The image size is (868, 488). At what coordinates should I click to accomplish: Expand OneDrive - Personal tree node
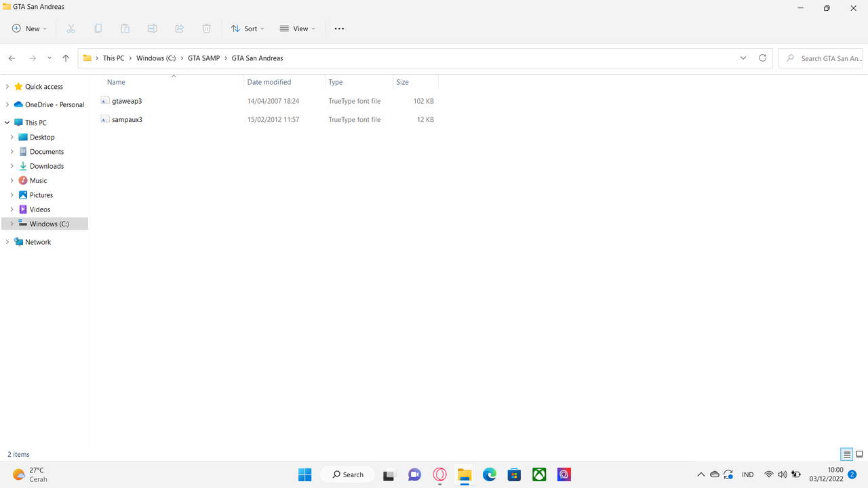click(x=7, y=104)
